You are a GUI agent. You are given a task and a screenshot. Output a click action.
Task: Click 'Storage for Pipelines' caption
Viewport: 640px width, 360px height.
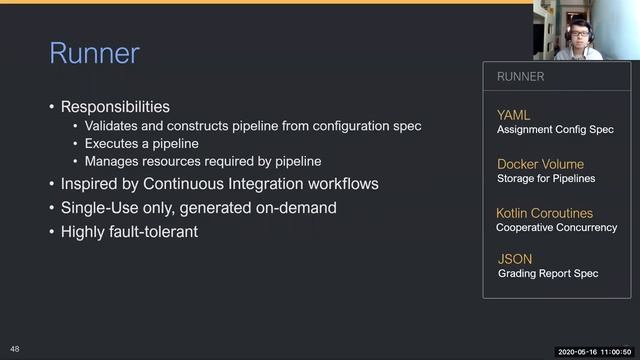coord(546,178)
